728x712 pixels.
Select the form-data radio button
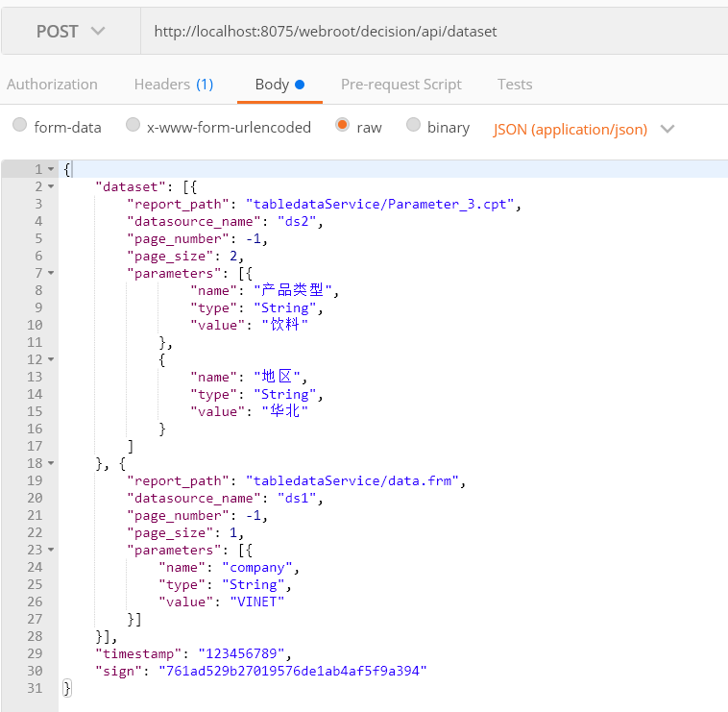pyautogui.click(x=19, y=125)
